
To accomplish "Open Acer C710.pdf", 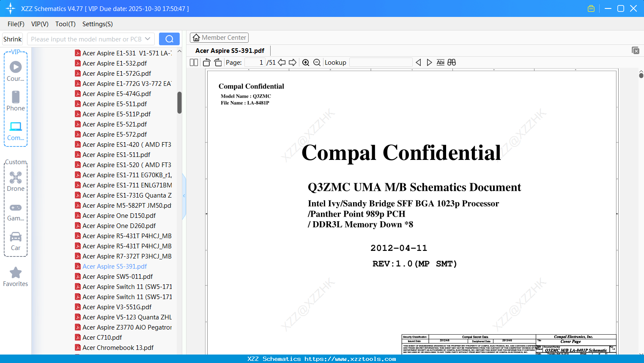I will coord(102,337).
